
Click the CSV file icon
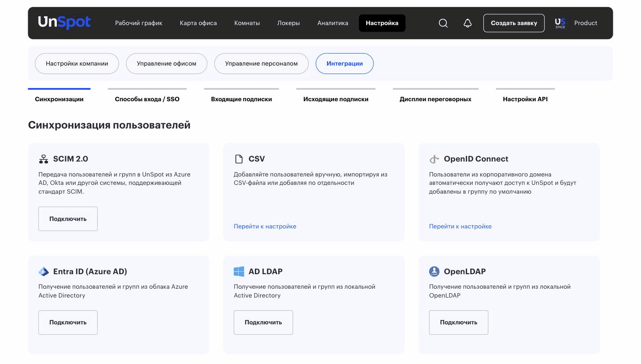tap(239, 159)
